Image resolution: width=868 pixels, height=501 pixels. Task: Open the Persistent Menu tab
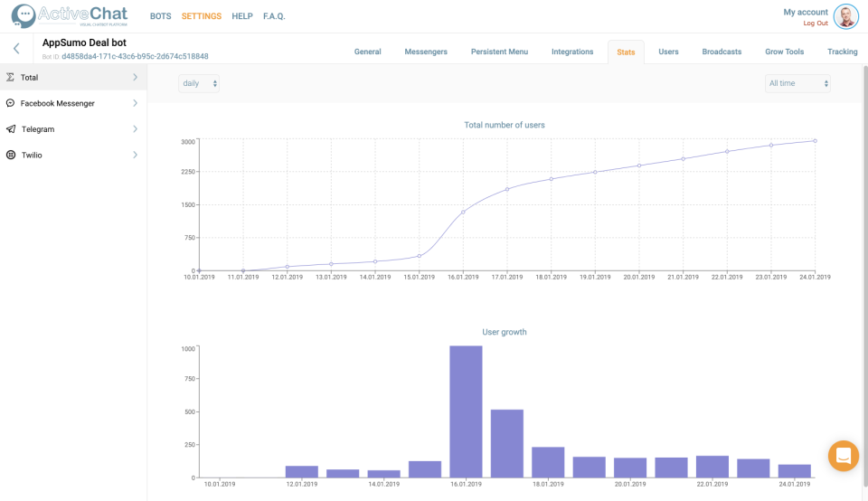(499, 52)
